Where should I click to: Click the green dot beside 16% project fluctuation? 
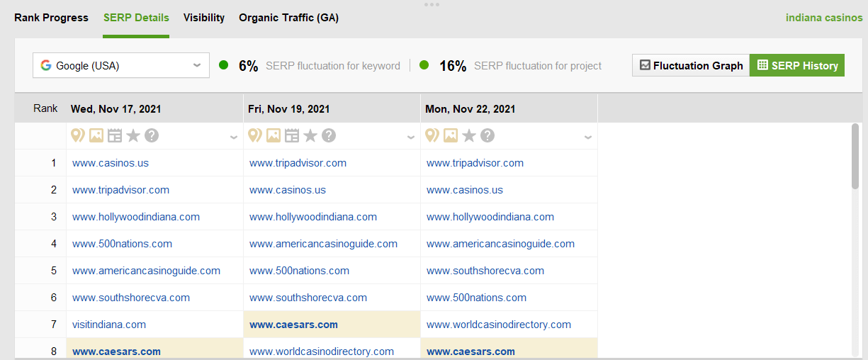click(424, 65)
